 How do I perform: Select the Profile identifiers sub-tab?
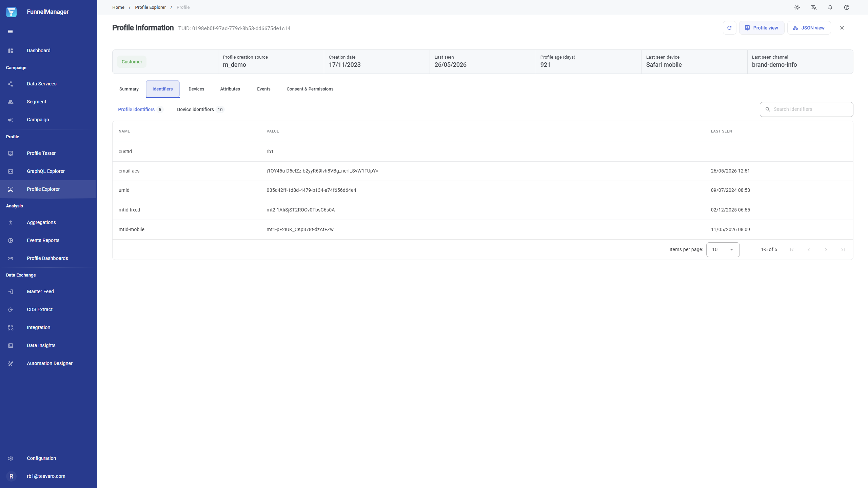click(x=140, y=109)
